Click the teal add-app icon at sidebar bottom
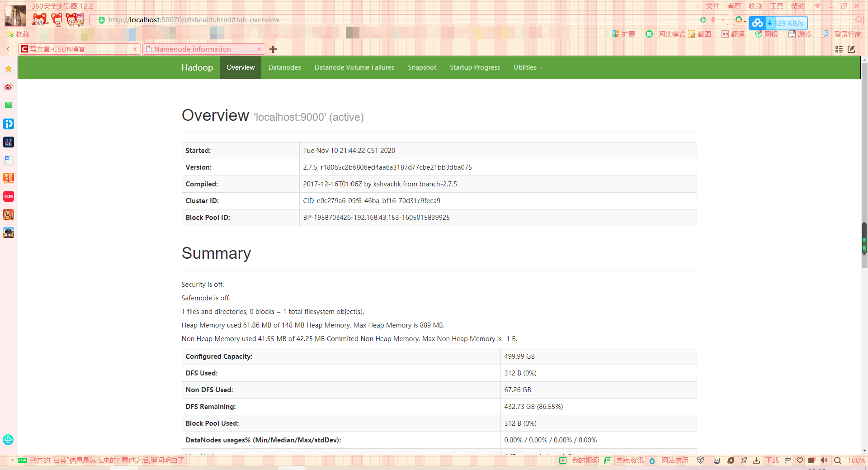The width and height of the screenshot is (868, 470). pyautogui.click(x=8, y=440)
